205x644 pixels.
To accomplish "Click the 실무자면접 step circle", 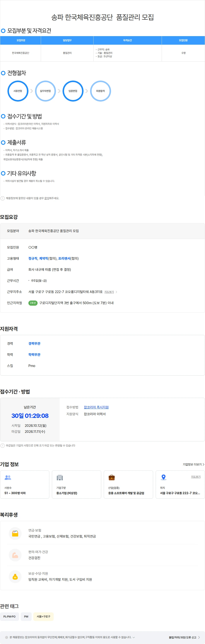I will pos(45,91).
